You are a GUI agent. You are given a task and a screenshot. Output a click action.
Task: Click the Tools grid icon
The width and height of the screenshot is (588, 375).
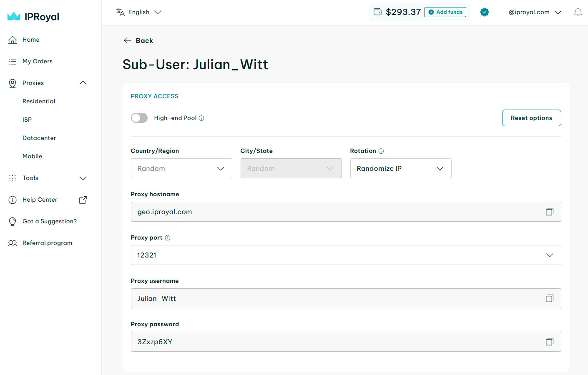[x=13, y=178]
